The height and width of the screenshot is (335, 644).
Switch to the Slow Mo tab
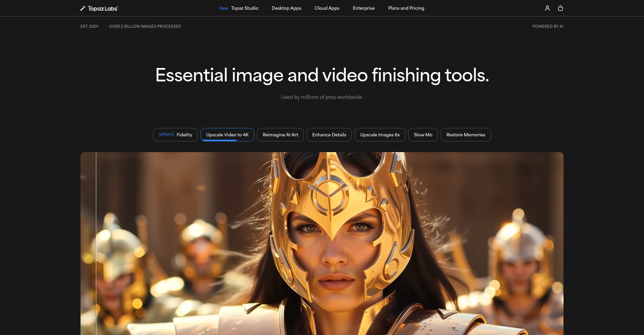[x=423, y=135]
